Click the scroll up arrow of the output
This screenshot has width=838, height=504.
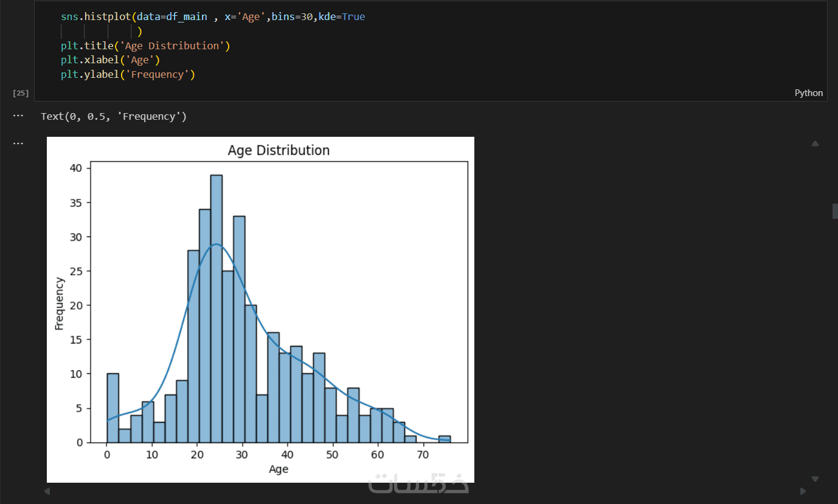click(x=815, y=144)
